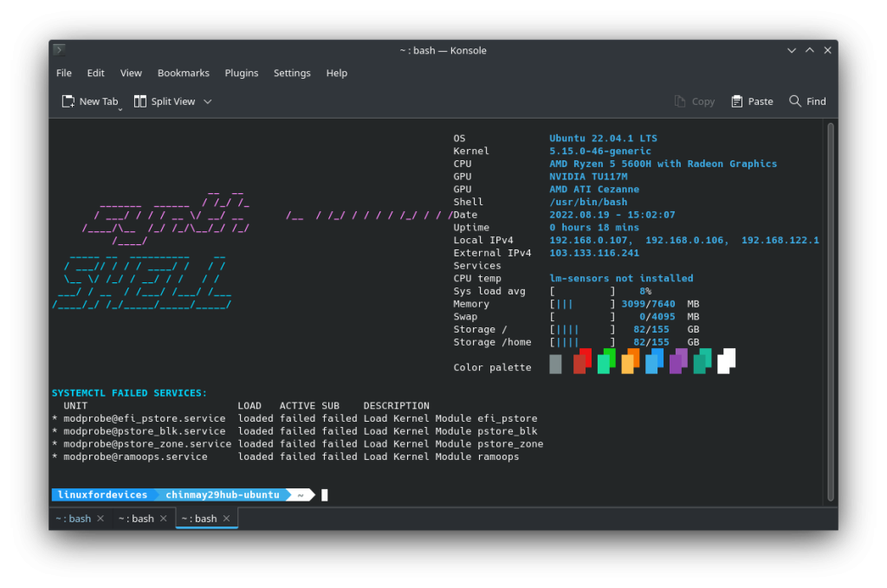Copy the selected terminal text

694,100
